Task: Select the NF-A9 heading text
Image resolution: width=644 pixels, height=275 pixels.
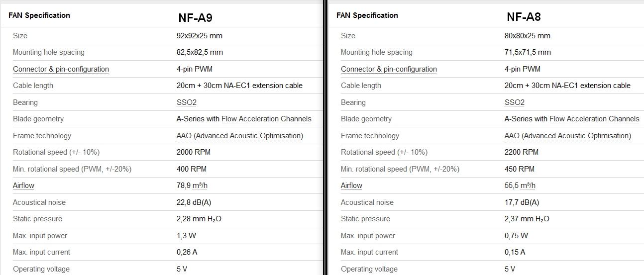Action: click(x=195, y=18)
